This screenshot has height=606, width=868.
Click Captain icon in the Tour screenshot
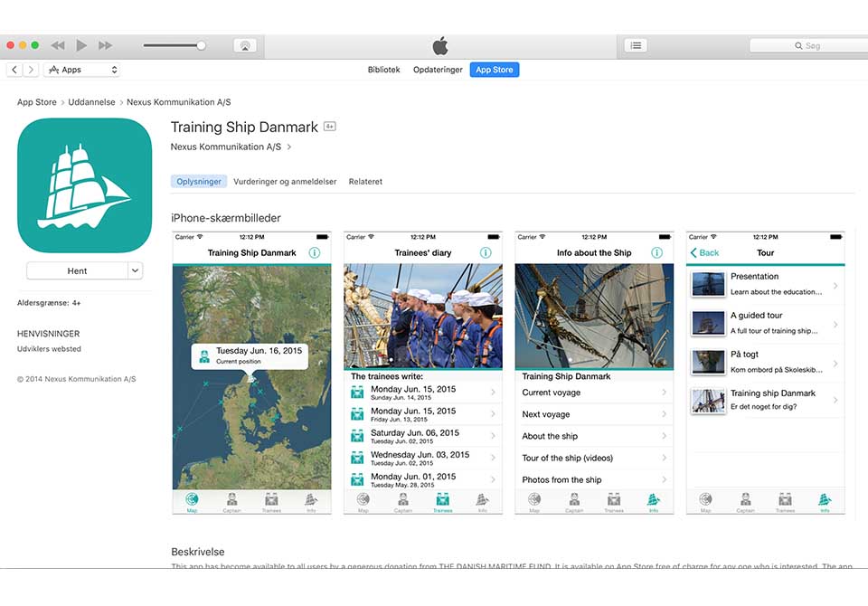[x=746, y=502]
